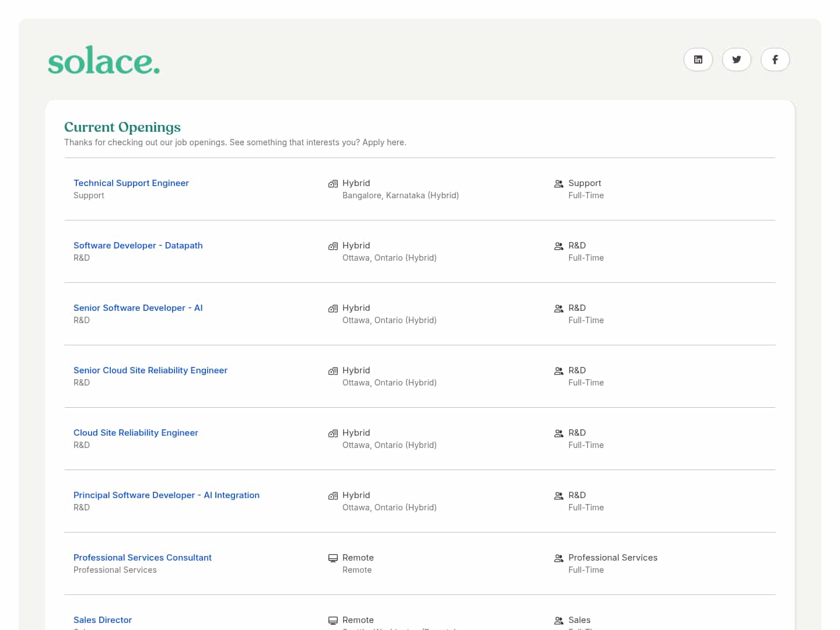The width and height of the screenshot is (840, 630).
Task: Click team icon beside the Cloud Site Reliability Engineer job
Action: pos(559,433)
